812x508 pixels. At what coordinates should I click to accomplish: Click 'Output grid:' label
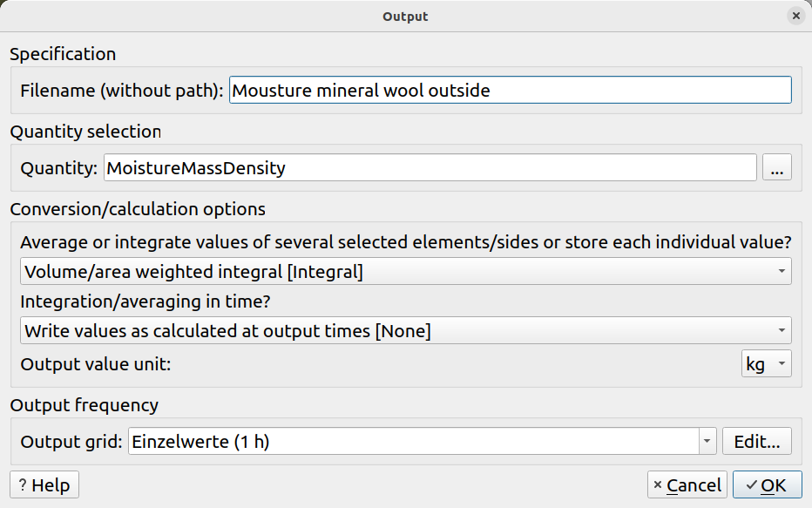coord(71,442)
